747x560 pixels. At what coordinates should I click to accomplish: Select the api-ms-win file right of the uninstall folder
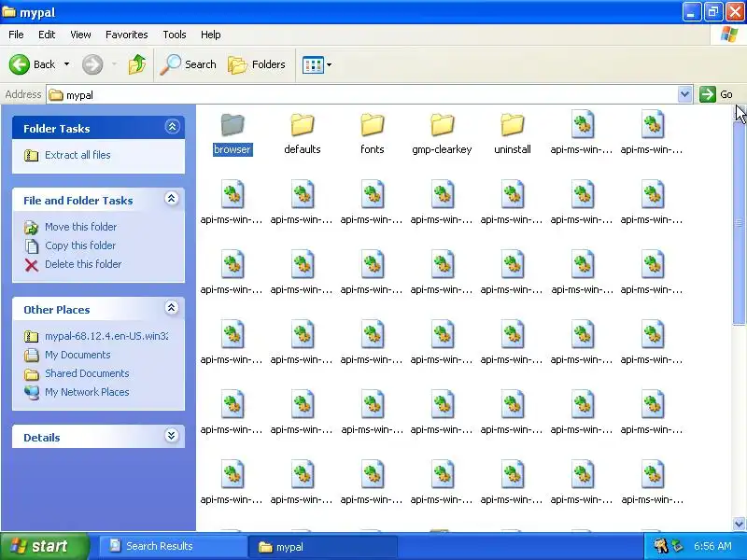tap(582, 125)
